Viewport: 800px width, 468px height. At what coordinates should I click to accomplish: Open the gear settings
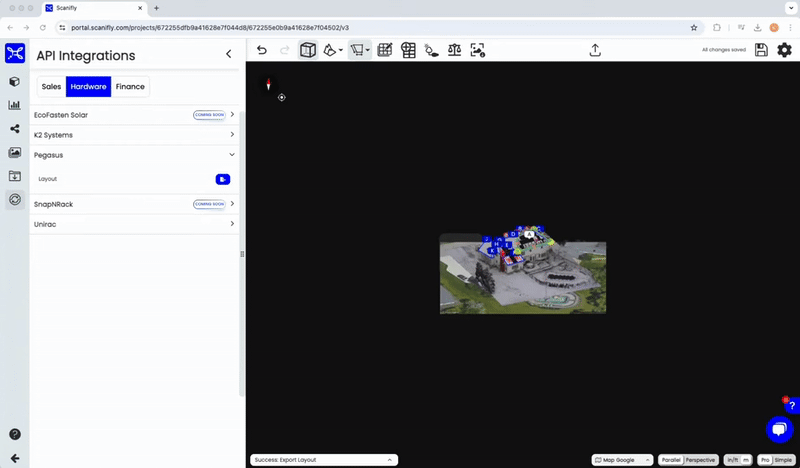point(784,50)
